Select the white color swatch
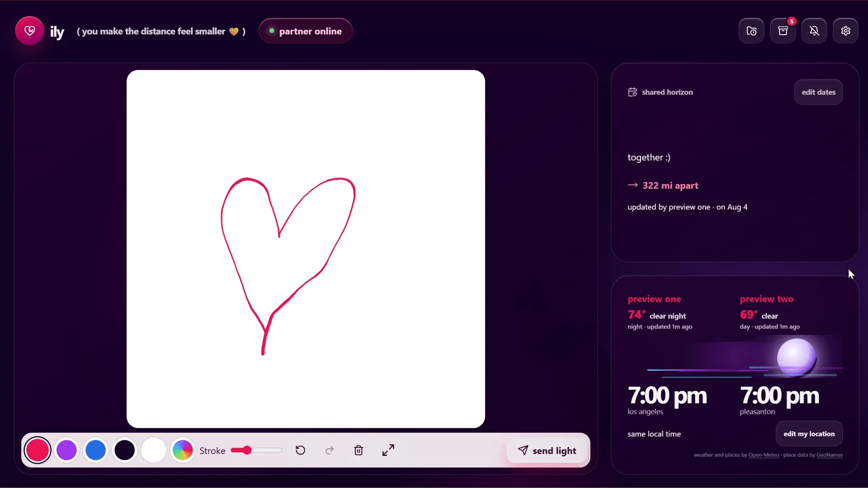 pyautogui.click(x=154, y=450)
